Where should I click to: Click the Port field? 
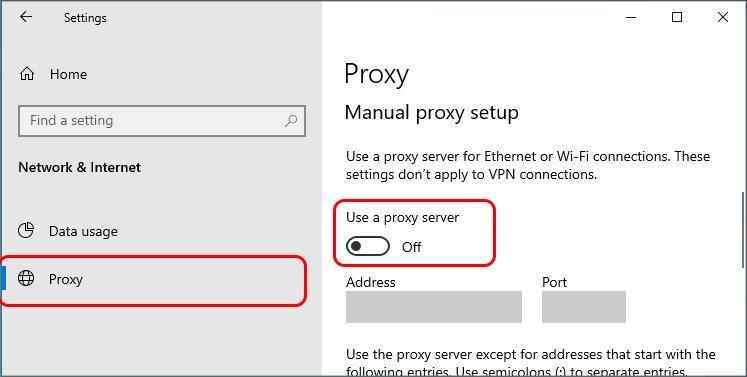(584, 307)
